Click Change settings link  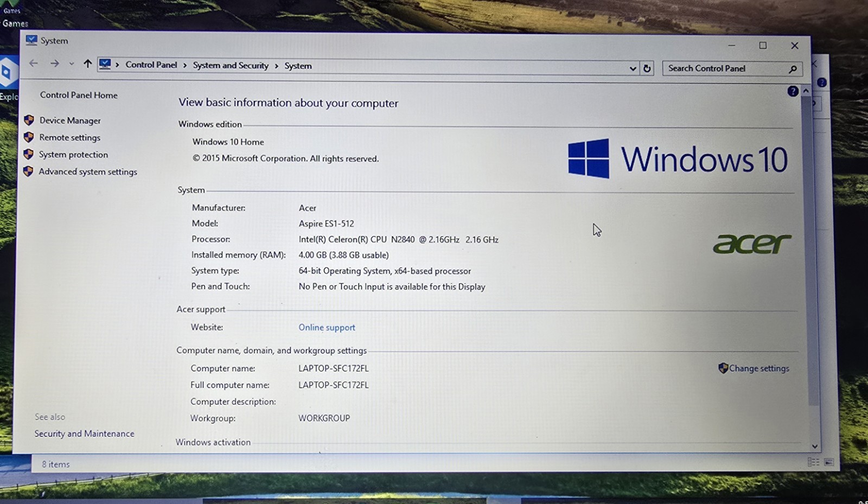point(759,368)
